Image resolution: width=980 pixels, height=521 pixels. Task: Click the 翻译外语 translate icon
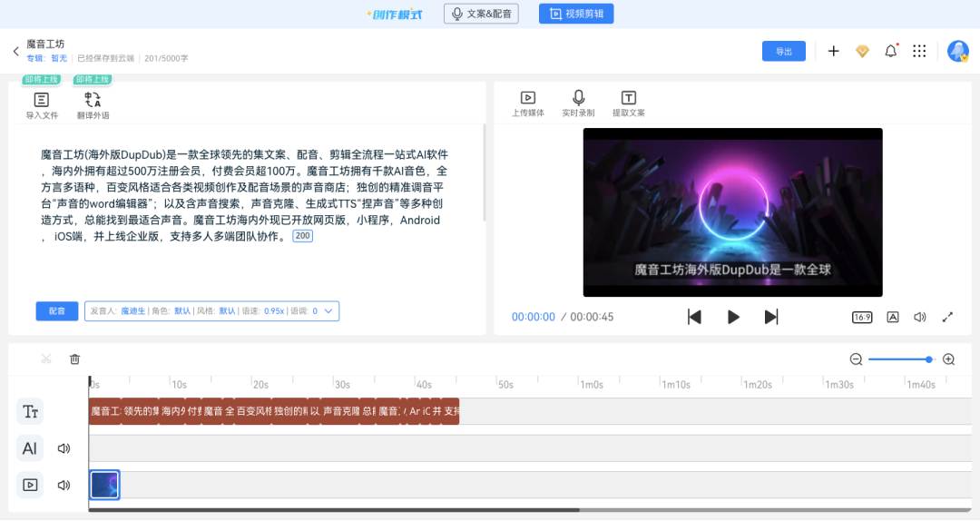pos(93,105)
